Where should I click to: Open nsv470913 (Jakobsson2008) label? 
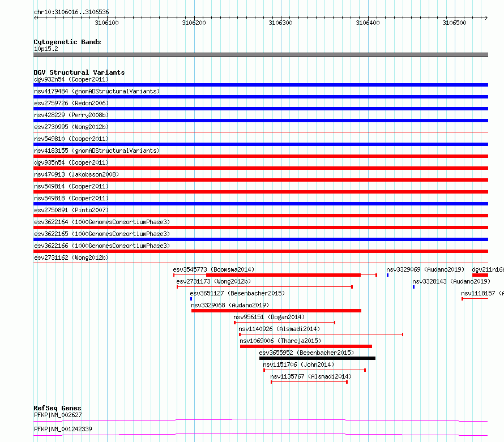coord(76,174)
